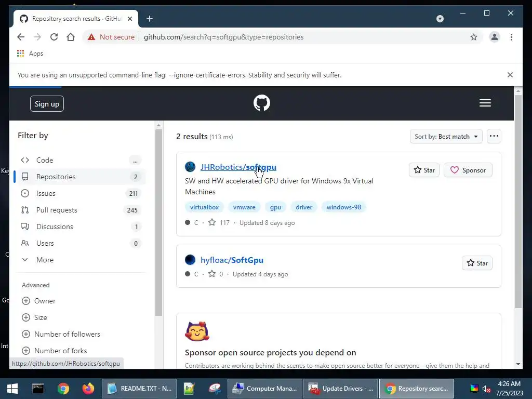Viewport: 532px width, 399px height.
Task: Click hyfloac avatar icon
Action: pos(190,260)
